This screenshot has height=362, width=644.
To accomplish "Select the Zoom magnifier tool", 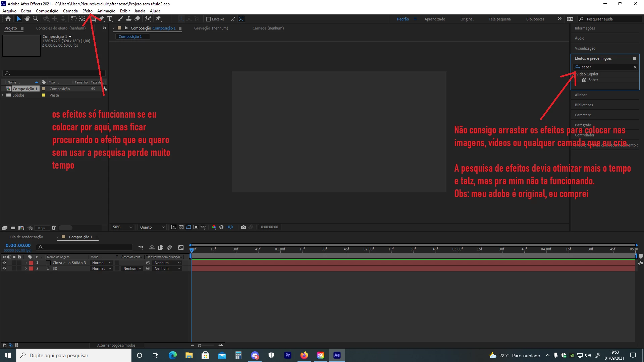I will 35,19.
